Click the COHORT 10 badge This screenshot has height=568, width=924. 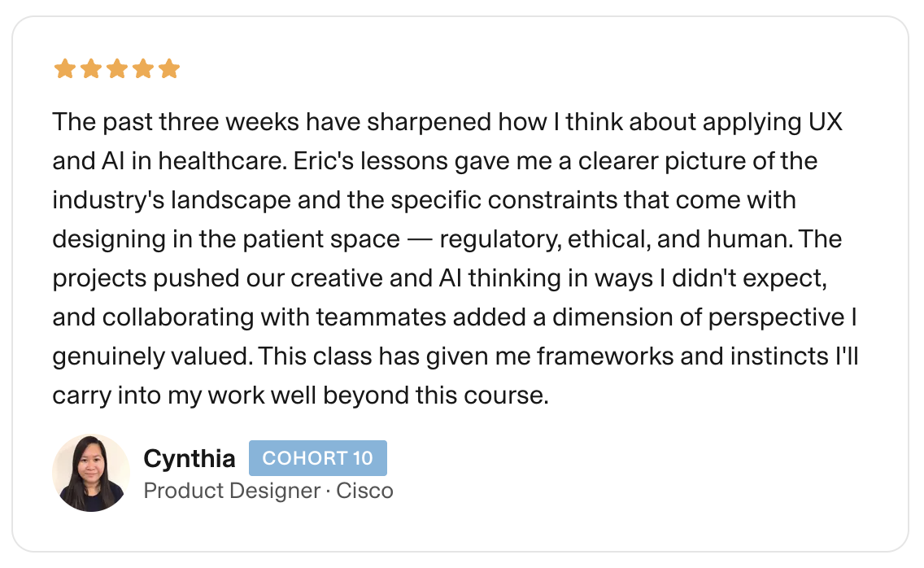click(x=317, y=458)
